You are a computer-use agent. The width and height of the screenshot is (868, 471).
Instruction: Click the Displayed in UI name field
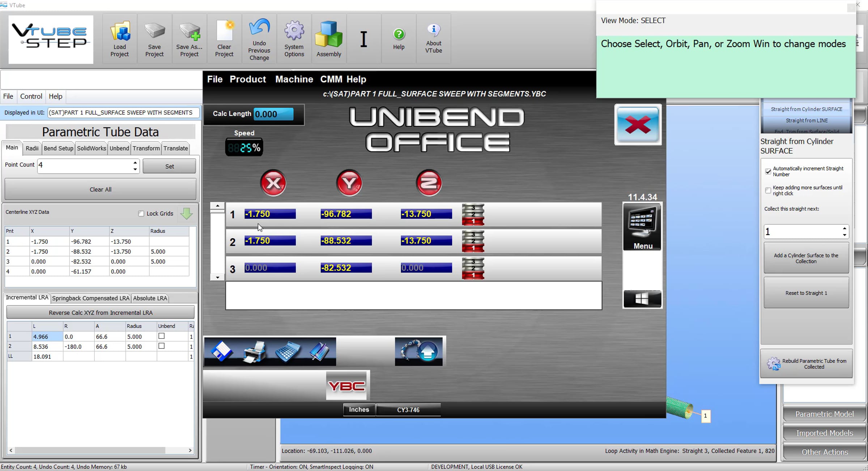tap(123, 112)
